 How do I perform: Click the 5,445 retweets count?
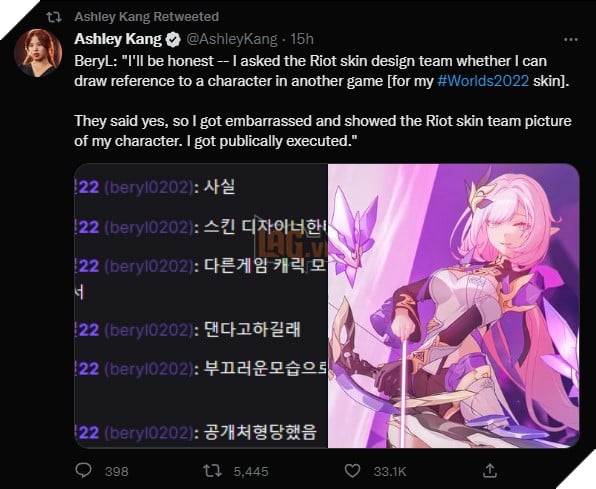tap(251, 472)
